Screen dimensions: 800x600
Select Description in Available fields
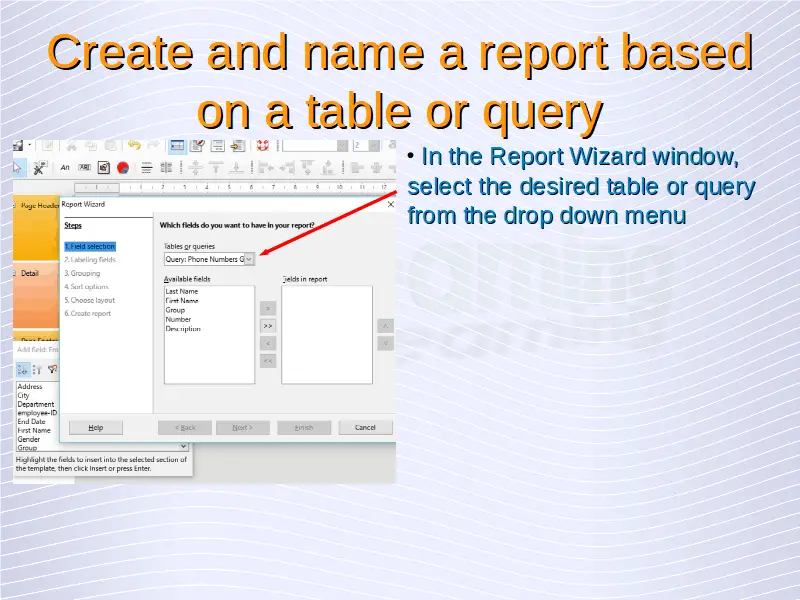click(x=183, y=329)
